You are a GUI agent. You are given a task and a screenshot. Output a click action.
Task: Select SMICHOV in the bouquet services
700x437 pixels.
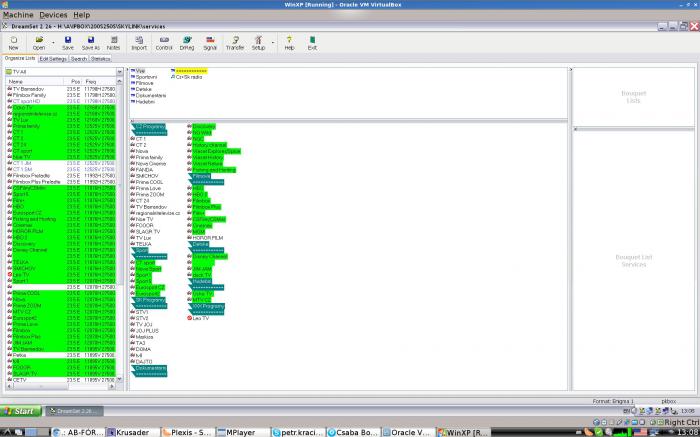[x=146, y=176]
